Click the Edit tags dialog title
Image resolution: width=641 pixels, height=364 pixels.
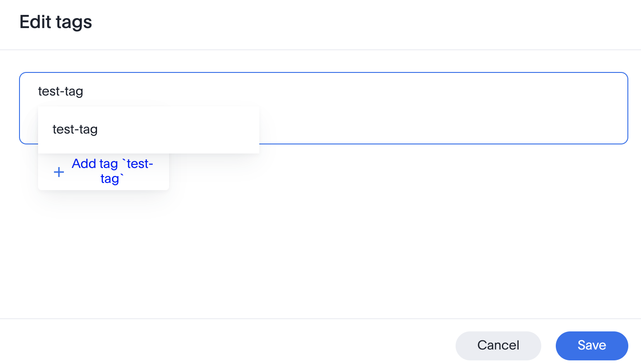pyautogui.click(x=56, y=22)
